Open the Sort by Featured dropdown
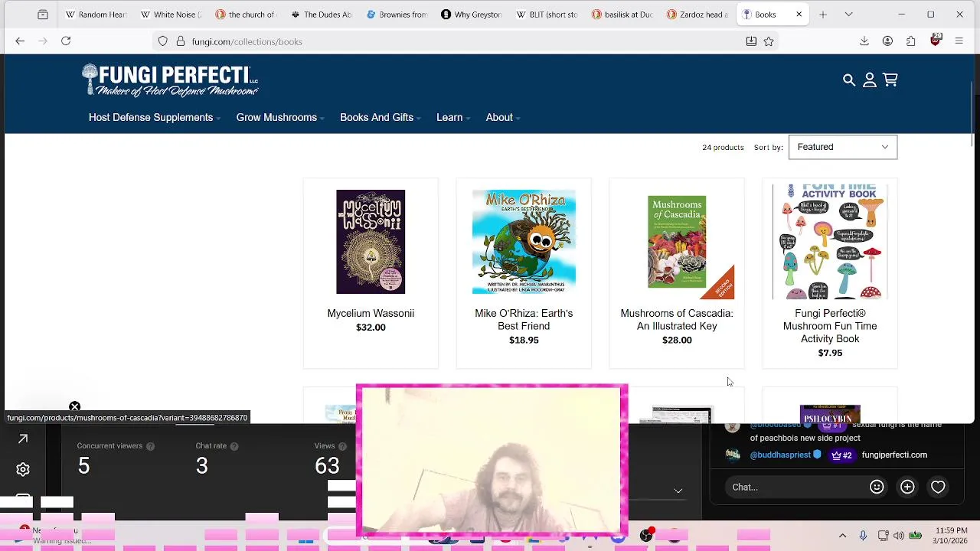The width and height of the screenshot is (980, 551). [842, 147]
